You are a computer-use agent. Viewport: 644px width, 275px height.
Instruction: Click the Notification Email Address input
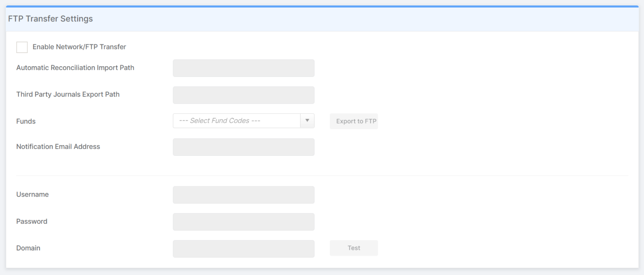click(243, 147)
